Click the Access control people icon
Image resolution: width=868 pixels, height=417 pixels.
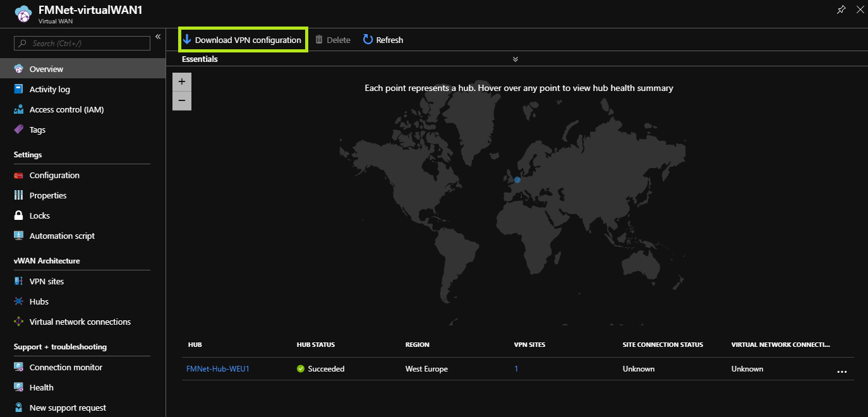(x=18, y=109)
